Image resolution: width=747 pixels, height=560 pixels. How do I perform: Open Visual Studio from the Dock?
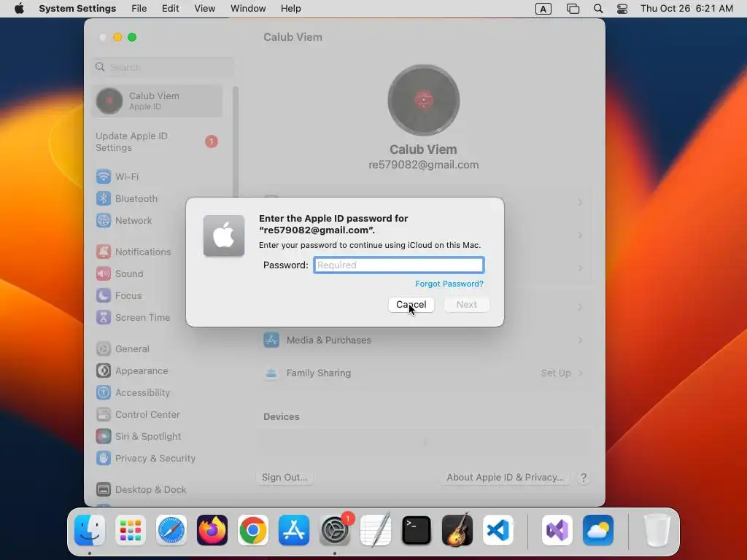[557, 530]
